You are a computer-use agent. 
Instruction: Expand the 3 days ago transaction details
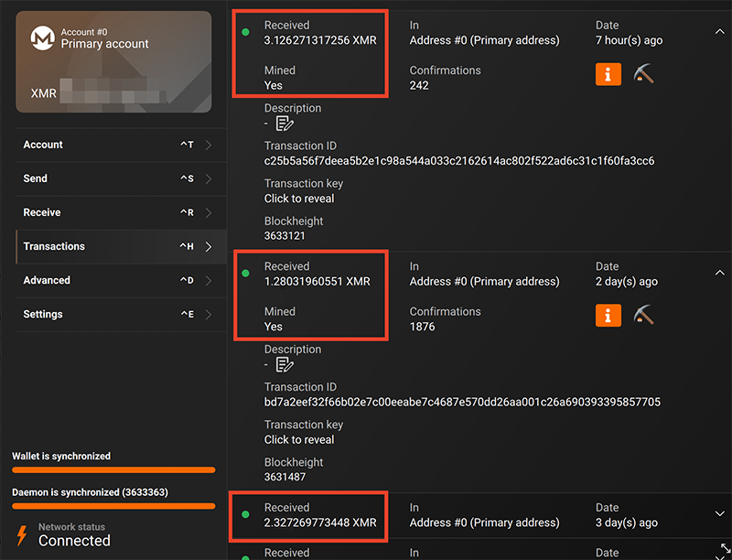pos(719,513)
